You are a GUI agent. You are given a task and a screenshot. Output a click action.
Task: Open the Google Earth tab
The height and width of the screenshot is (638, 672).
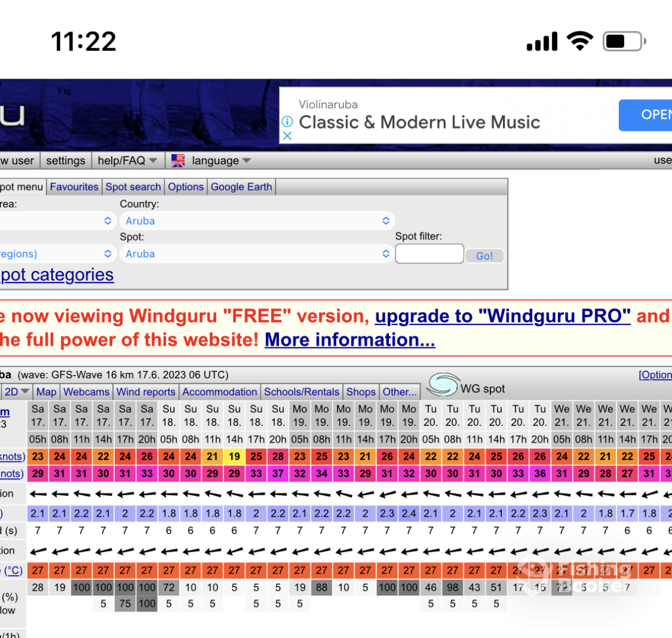click(x=241, y=187)
